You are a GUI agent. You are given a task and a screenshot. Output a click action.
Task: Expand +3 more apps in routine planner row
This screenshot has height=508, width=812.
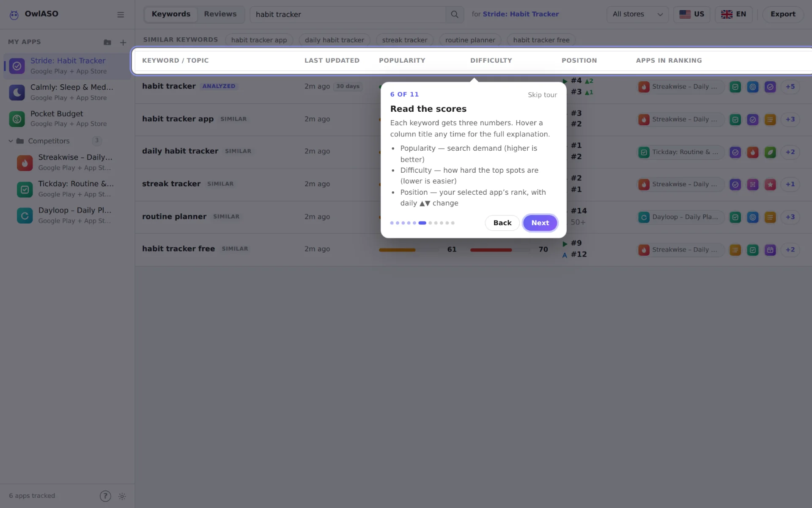coord(790,217)
